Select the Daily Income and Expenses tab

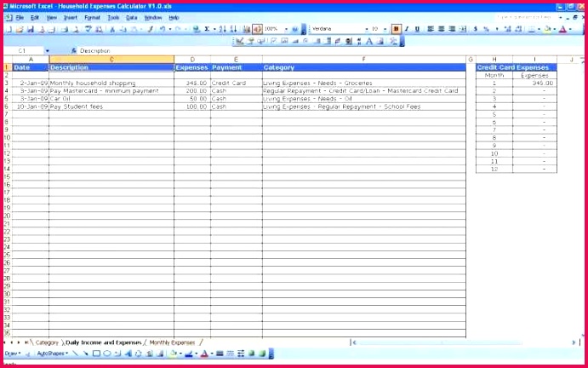[x=104, y=342]
